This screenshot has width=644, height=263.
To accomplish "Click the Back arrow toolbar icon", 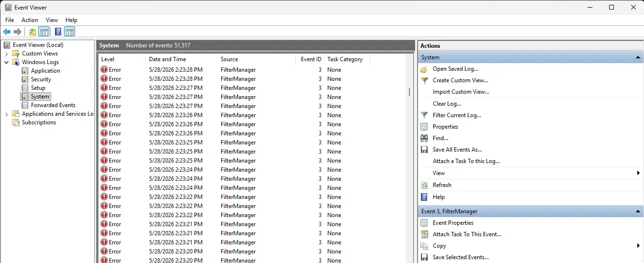I will click(x=7, y=32).
